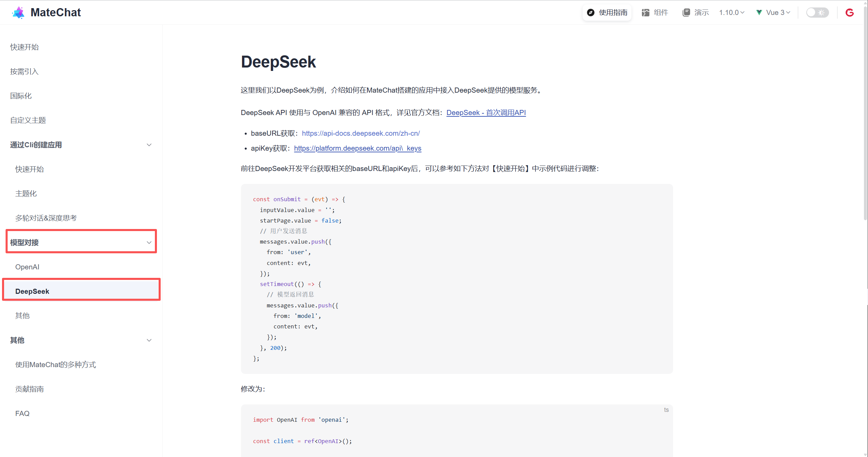The width and height of the screenshot is (868, 457).
Task: Click the compass icon next to 使用指南
Action: tap(590, 13)
